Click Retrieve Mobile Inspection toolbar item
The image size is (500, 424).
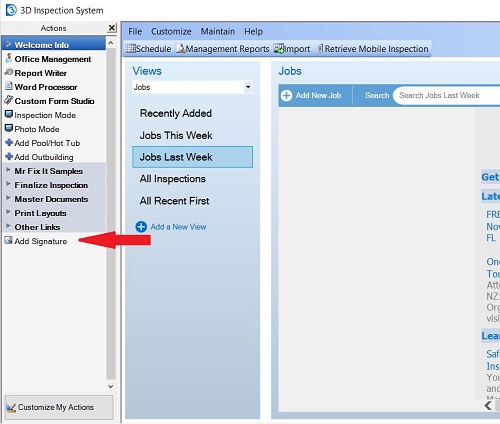tap(372, 49)
